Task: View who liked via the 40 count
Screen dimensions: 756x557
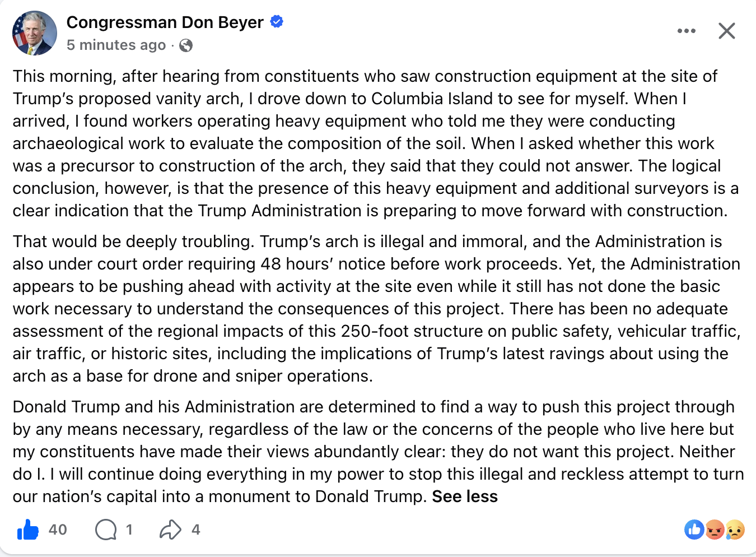Action: tap(58, 530)
